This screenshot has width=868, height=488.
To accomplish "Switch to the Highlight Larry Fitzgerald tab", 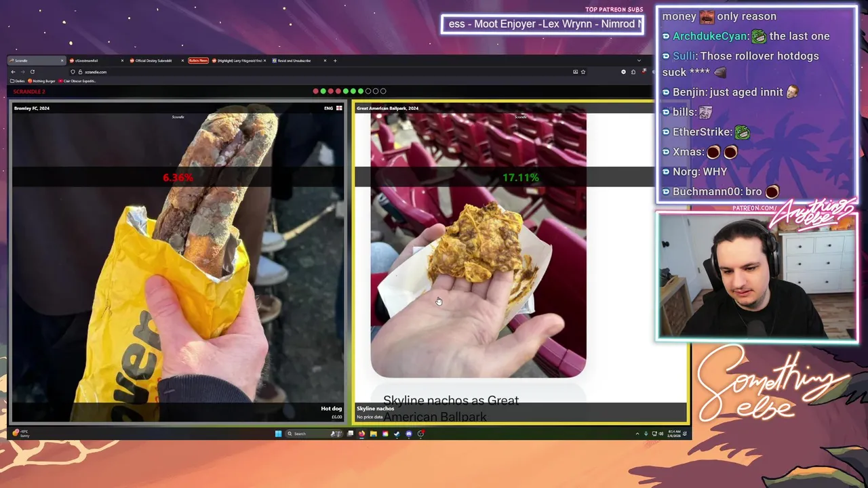I will point(239,60).
